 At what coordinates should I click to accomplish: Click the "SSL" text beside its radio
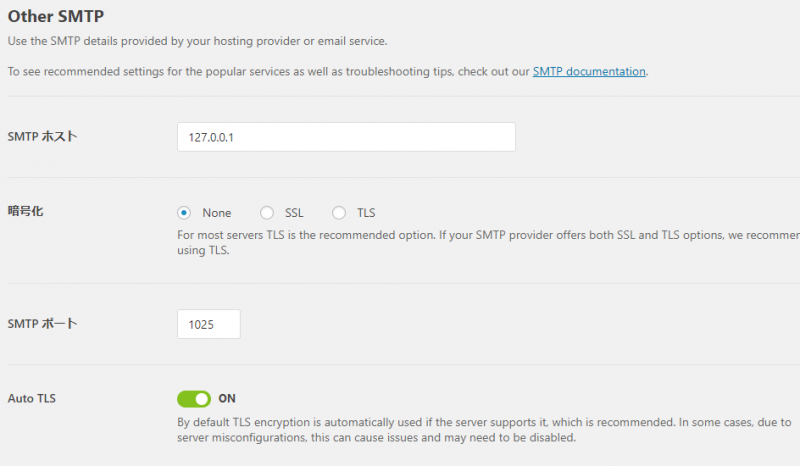click(294, 213)
